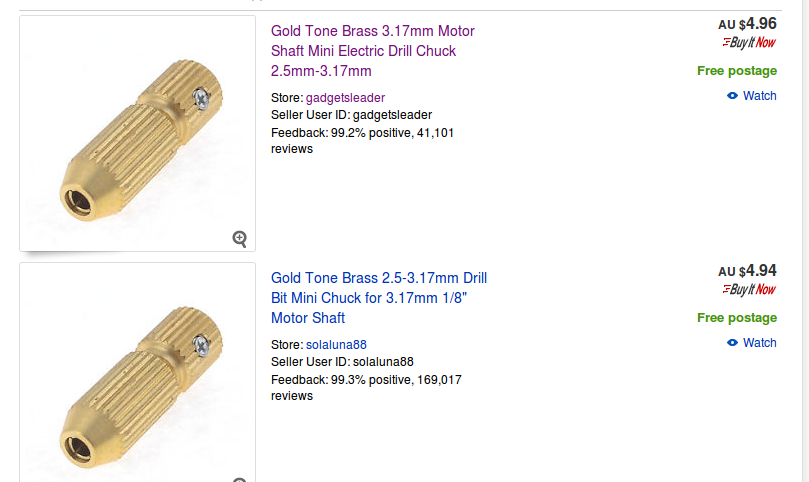The width and height of the screenshot is (809, 482).
Task: Click the Buy It Now logo under AU $4.96
Action: coord(749,43)
